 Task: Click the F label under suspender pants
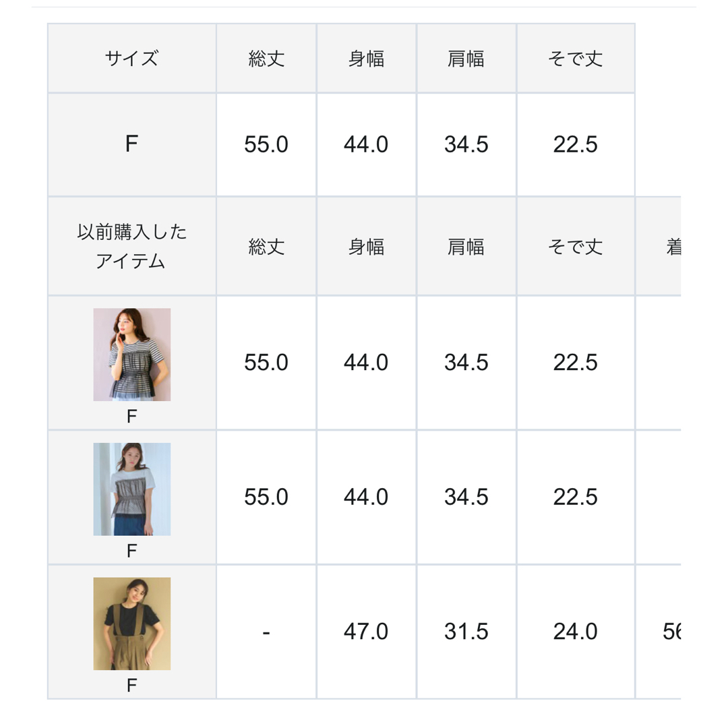click(x=132, y=685)
